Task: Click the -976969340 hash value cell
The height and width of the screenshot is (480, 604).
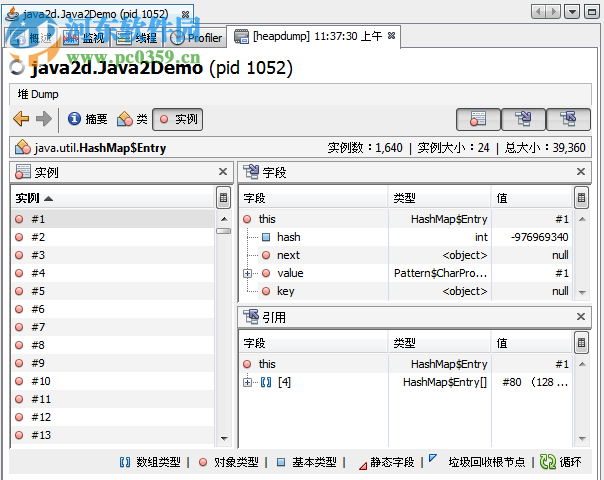Action: tap(532, 237)
